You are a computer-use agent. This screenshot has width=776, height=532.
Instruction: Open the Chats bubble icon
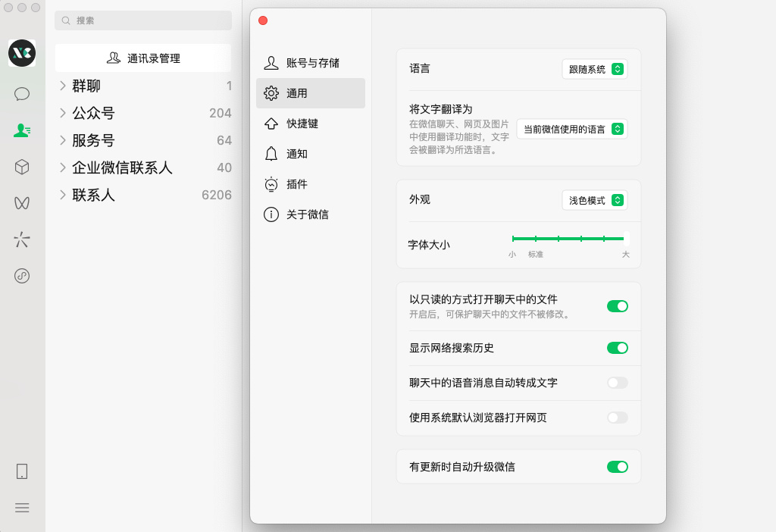pyautogui.click(x=22, y=93)
